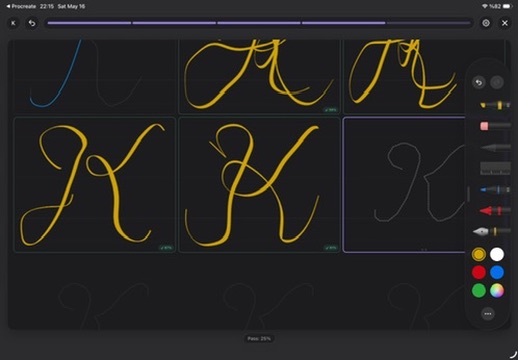
Task: Open the more options ellipsis button
Action: pyautogui.click(x=488, y=314)
